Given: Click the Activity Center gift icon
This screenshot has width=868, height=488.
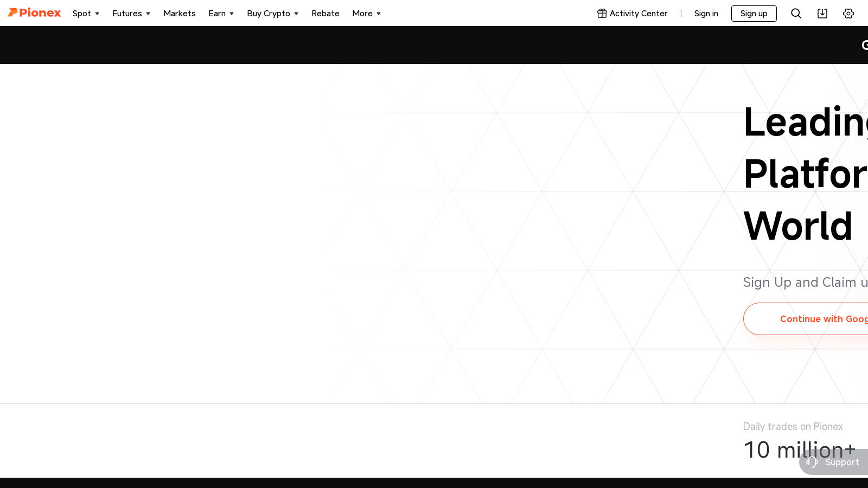Looking at the screenshot, I should pyautogui.click(x=602, y=14).
